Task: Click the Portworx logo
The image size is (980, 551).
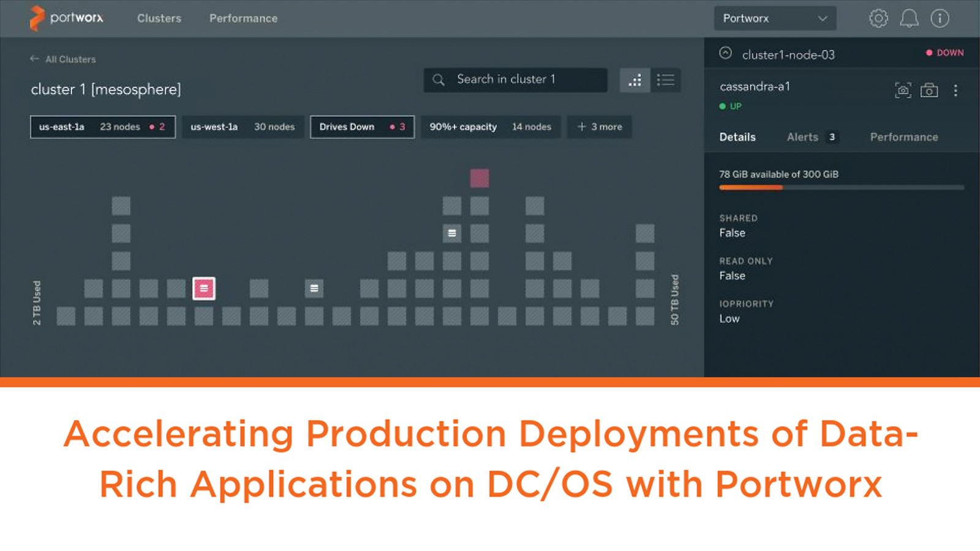Action: [66, 18]
